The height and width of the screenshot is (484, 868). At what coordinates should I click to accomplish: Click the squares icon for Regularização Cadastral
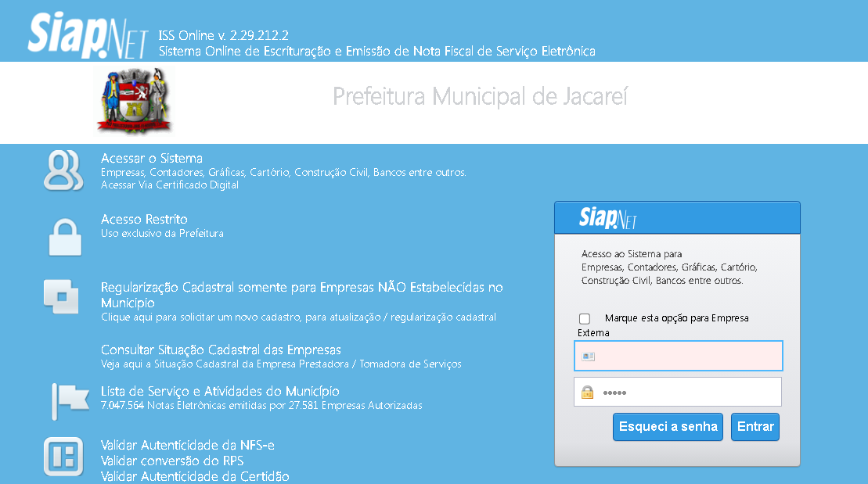point(62,296)
